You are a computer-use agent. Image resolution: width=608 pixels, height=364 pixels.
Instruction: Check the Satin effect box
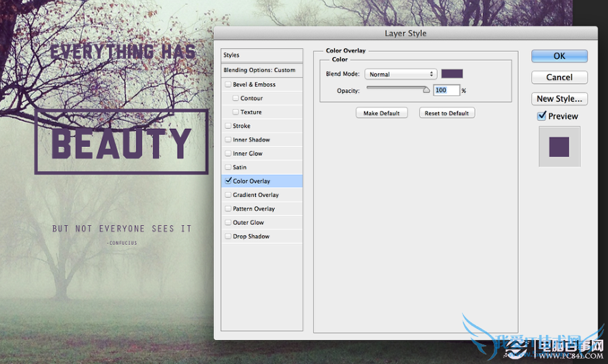228,167
